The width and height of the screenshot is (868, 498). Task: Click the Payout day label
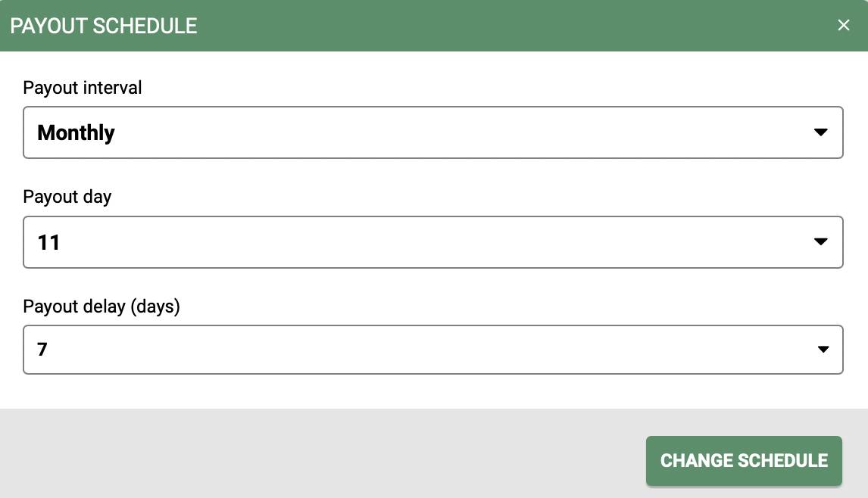tap(67, 197)
